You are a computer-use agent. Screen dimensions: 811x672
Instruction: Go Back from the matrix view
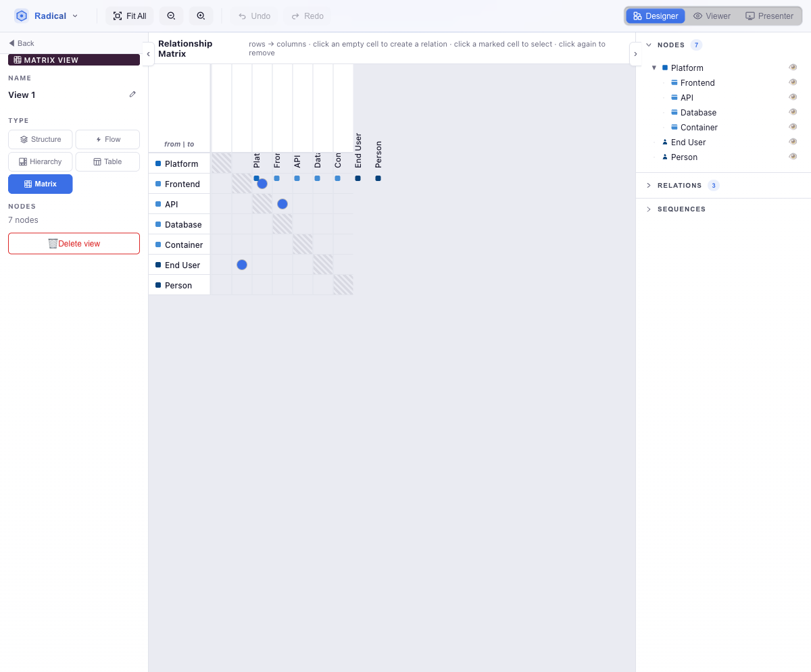coord(22,43)
